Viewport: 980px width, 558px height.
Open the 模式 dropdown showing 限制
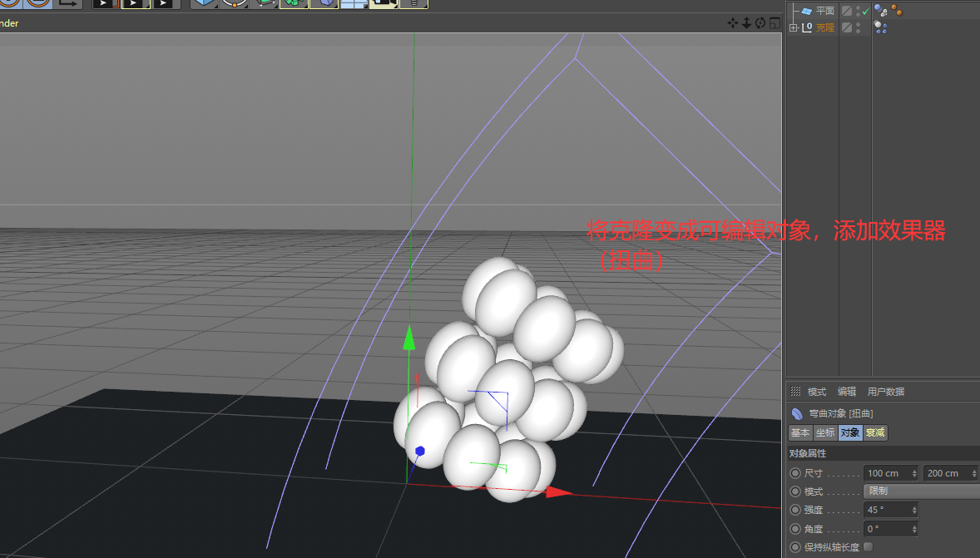click(921, 491)
